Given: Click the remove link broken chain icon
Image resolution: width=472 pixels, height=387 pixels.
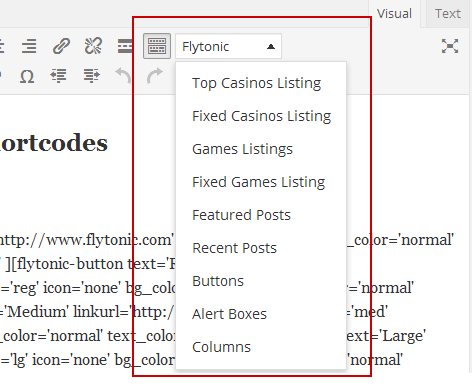Looking at the screenshot, I should (93, 46).
